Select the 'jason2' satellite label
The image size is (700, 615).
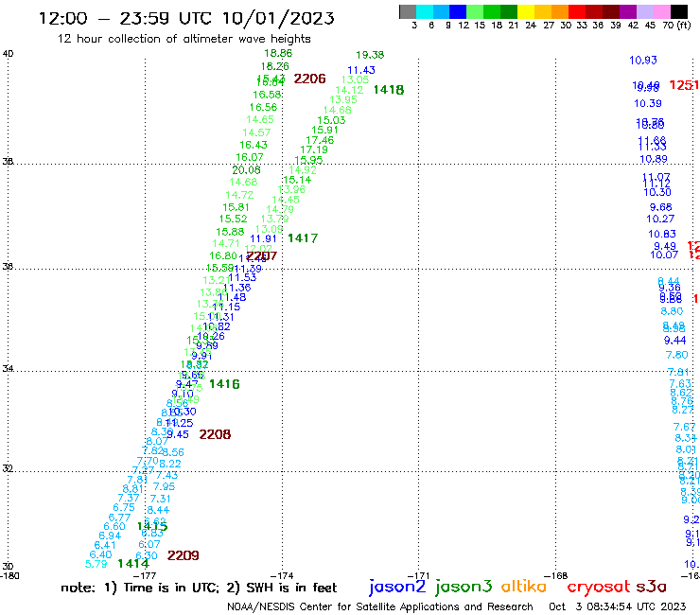(x=397, y=587)
